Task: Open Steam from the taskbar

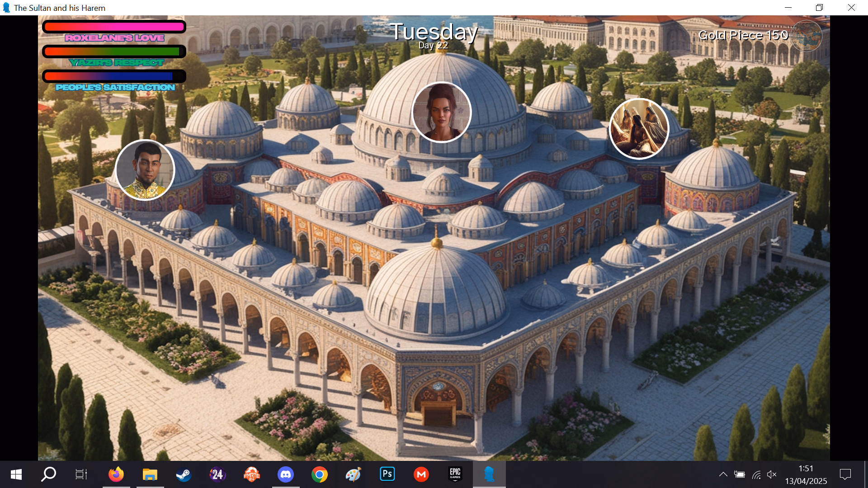Action: [x=184, y=474]
